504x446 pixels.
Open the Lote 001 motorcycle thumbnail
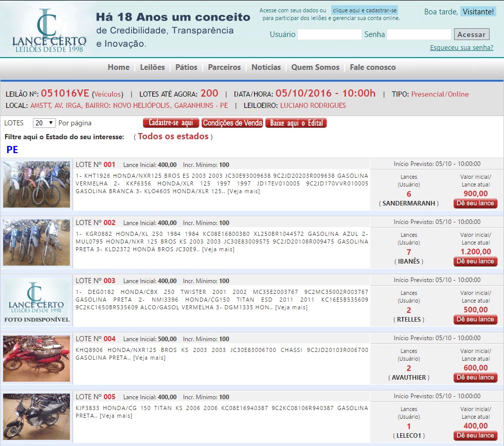click(37, 184)
